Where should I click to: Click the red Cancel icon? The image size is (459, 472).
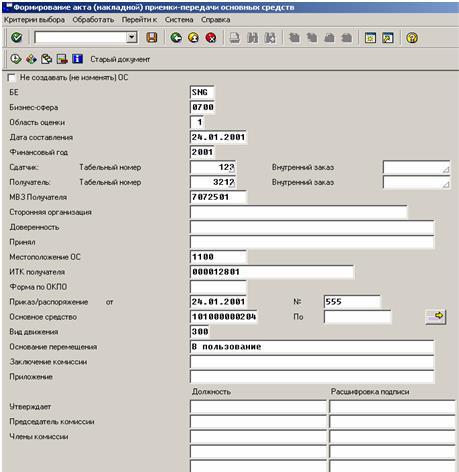(x=211, y=38)
